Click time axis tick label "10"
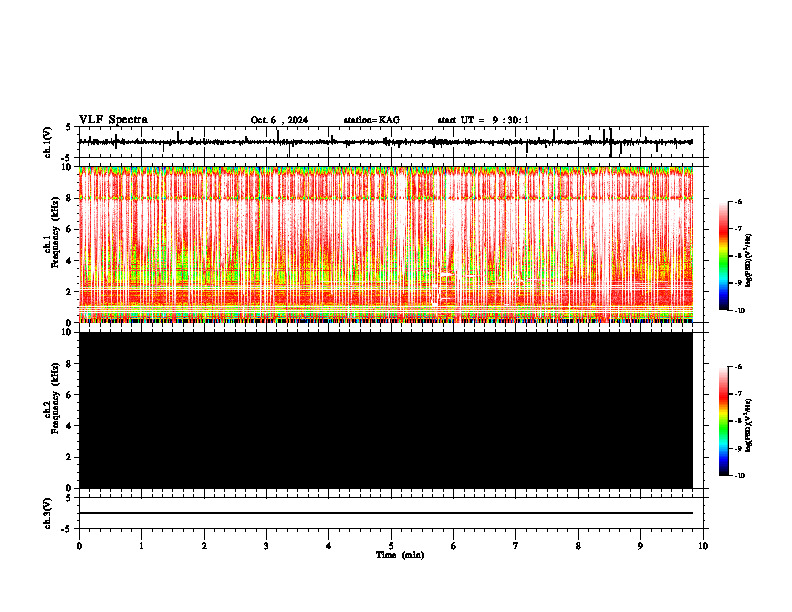The height and width of the screenshot is (612, 792). click(x=703, y=546)
